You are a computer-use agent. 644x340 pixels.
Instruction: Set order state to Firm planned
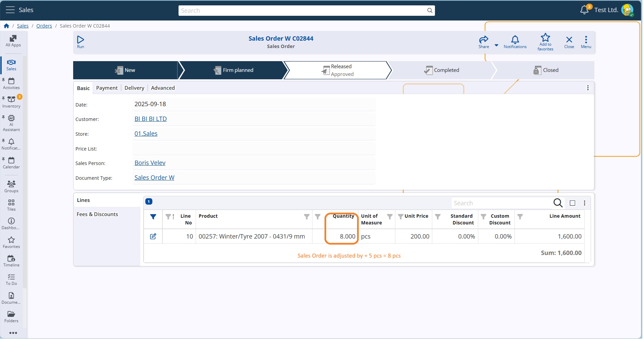(234, 71)
